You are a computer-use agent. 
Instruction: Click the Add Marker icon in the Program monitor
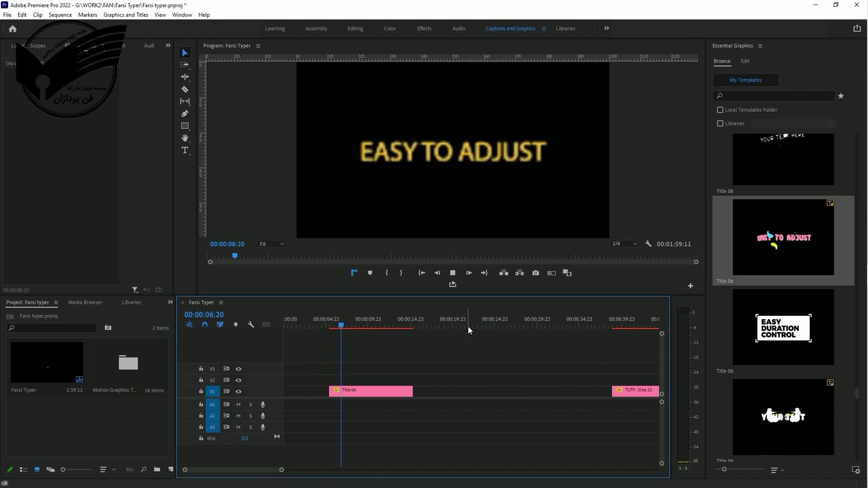coord(370,273)
